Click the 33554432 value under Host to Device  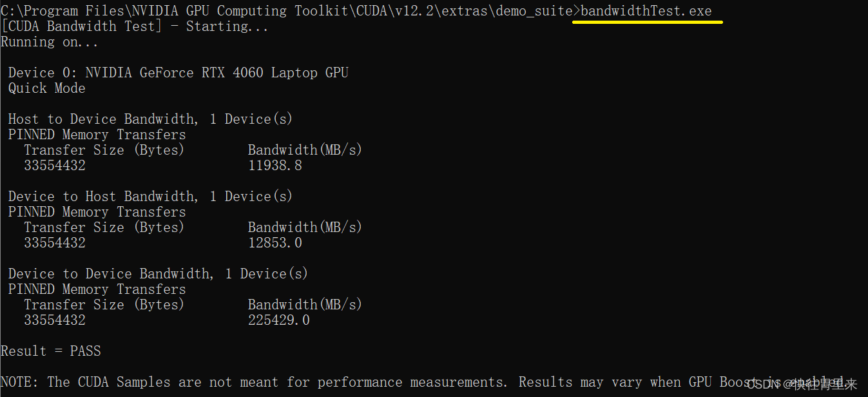click(55, 166)
